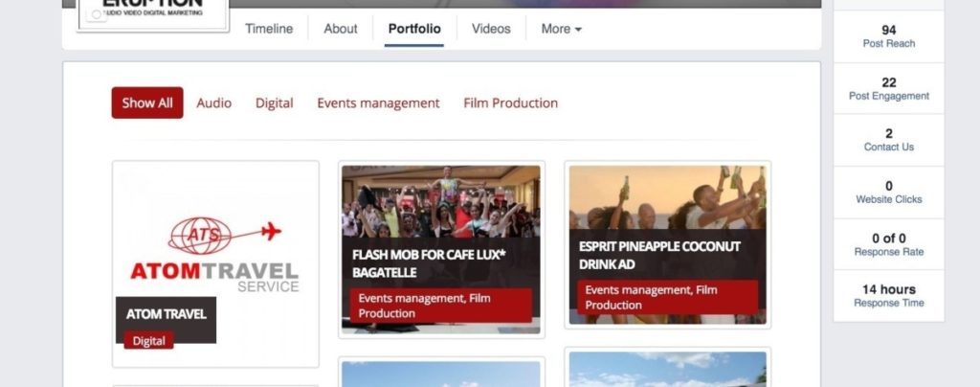Expand the More dropdown menu
The image size is (980, 387).
point(561,29)
